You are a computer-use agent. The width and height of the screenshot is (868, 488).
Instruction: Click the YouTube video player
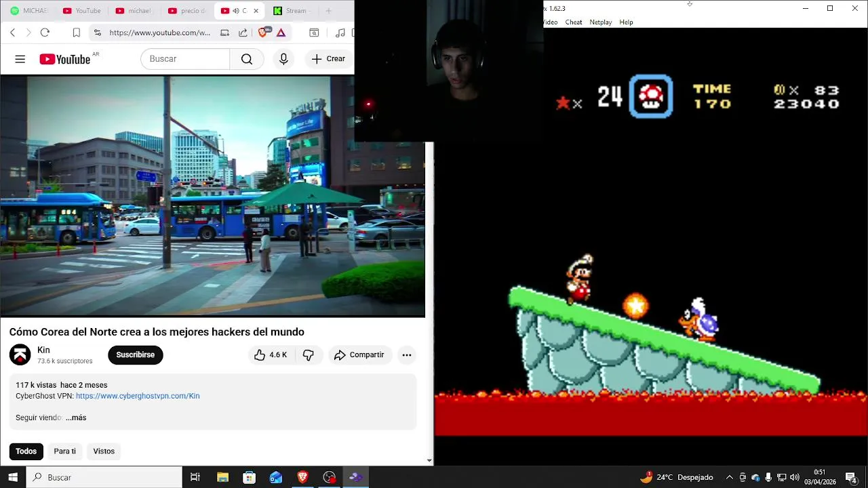[x=212, y=196]
